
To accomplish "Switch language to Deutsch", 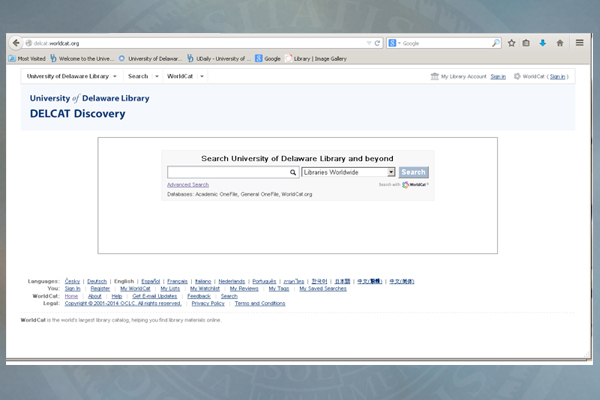I will 97,281.
